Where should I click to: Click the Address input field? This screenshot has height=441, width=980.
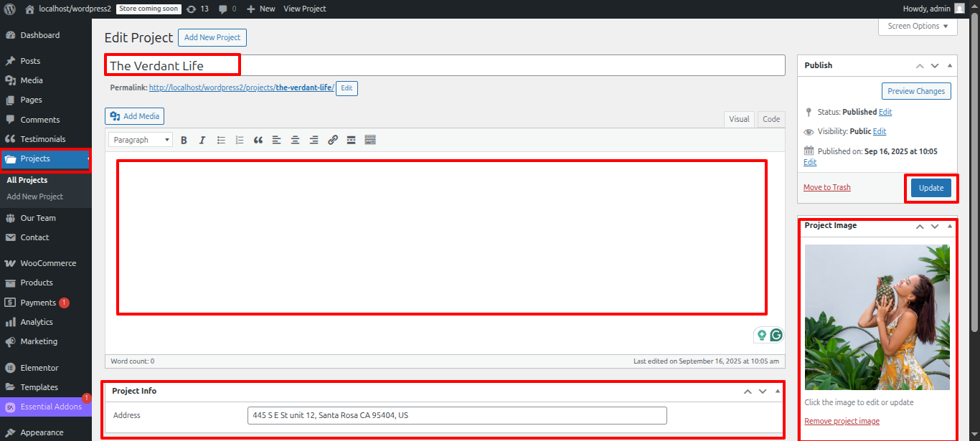point(456,415)
